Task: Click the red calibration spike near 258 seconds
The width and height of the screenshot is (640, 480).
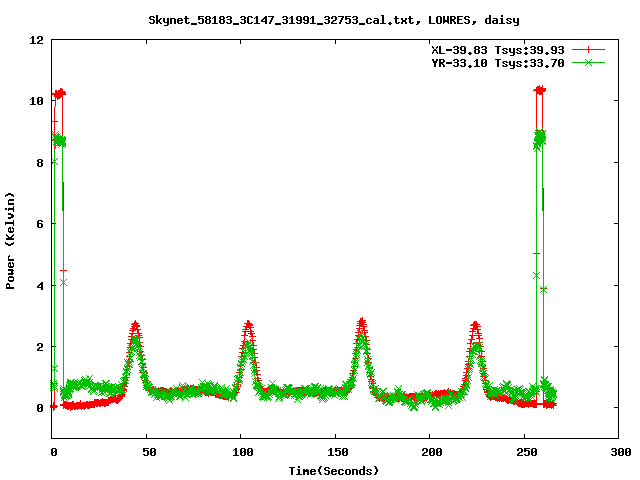Action: coord(540,90)
